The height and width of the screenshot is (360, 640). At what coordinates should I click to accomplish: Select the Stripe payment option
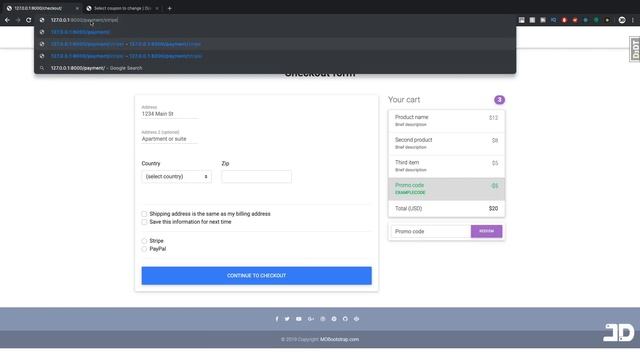(144, 241)
